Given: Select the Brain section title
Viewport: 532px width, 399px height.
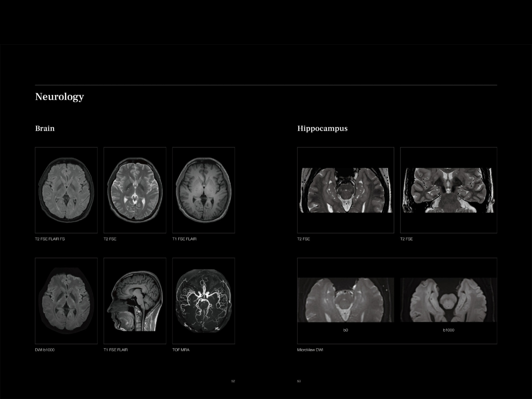Looking at the screenshot, I should pyautogui.click(x=45, y=128).
